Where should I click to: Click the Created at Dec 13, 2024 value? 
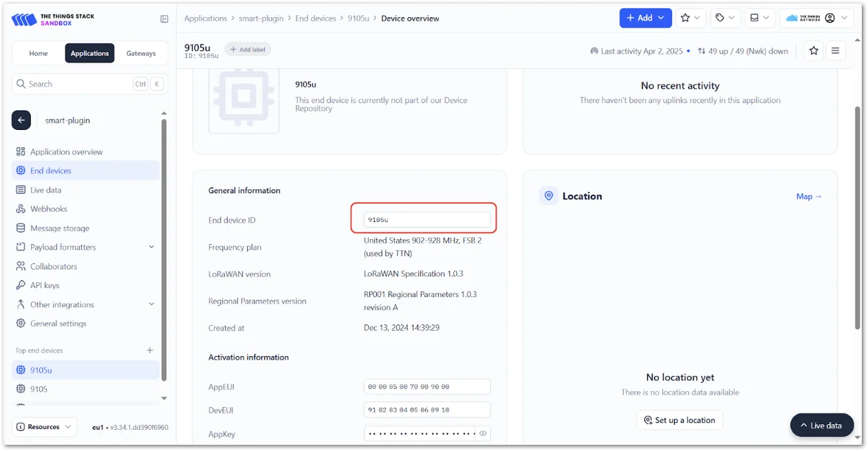[x=402, y=328]
